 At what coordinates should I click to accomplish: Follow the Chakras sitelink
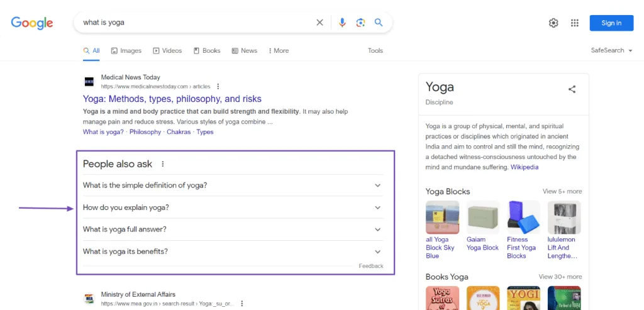tap(179, 132)
